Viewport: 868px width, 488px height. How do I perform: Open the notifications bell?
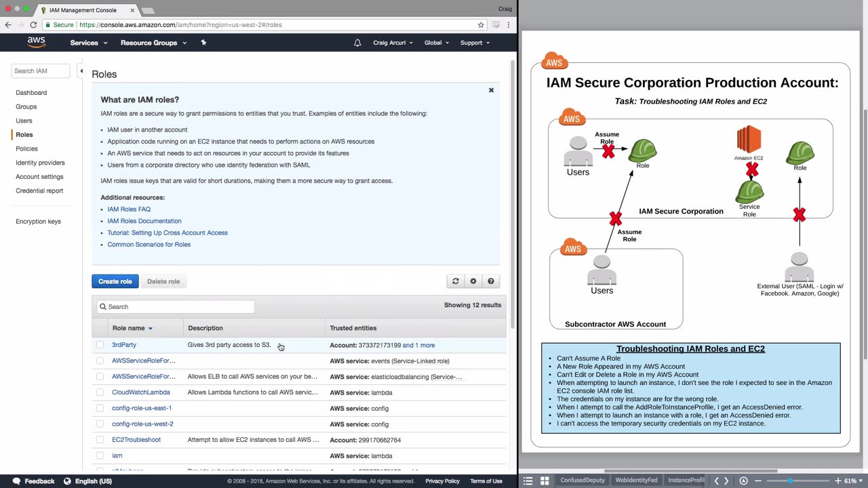[357, 43]
